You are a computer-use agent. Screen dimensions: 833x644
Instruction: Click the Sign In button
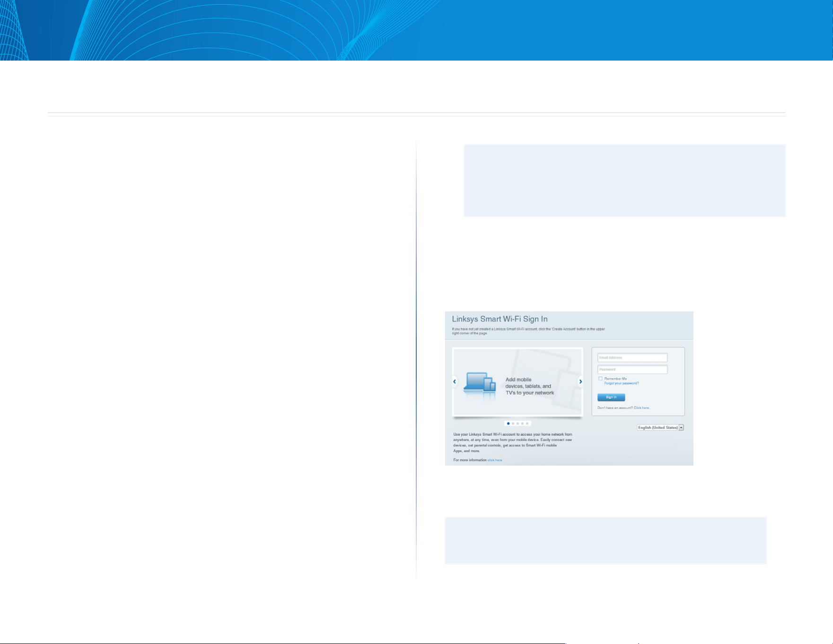pyautogui.click(x=611, y=397)
